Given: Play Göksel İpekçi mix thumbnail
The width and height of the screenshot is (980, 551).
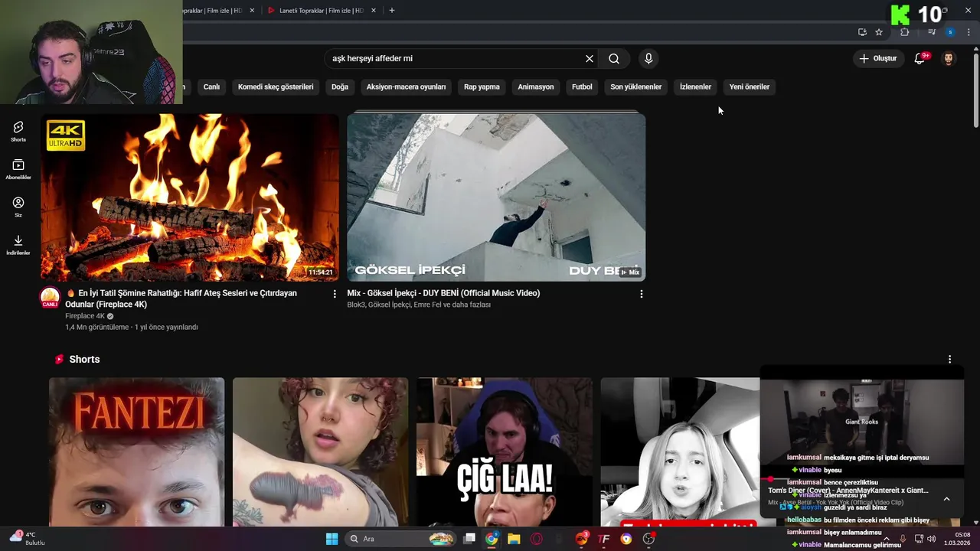Looking at the screenshot, I should click(496, 197).
